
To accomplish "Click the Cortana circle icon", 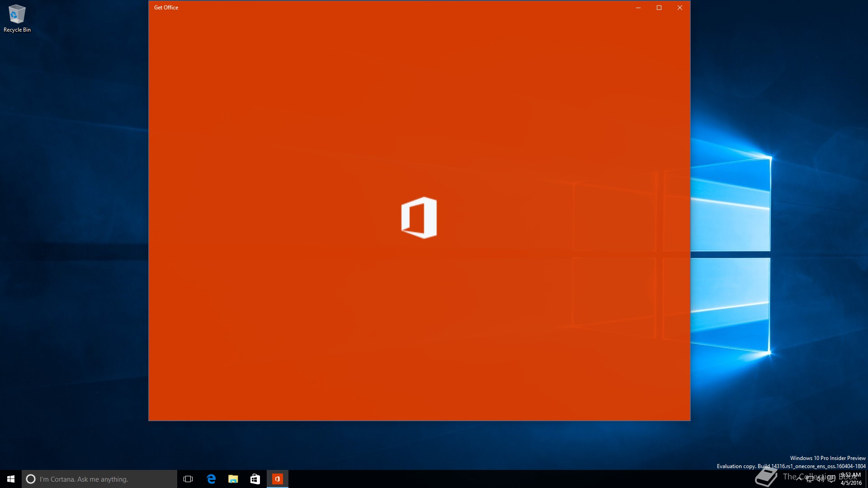I will coord(31,479).
